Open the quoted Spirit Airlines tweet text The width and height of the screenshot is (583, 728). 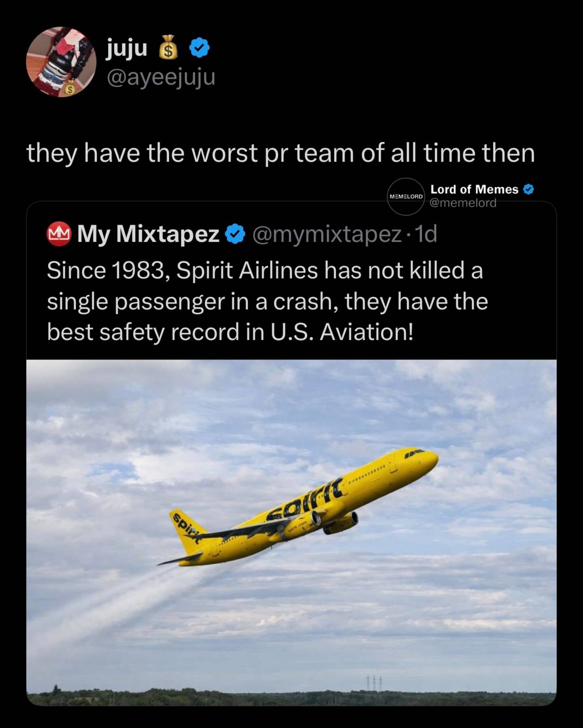click(x=267, y=301)
